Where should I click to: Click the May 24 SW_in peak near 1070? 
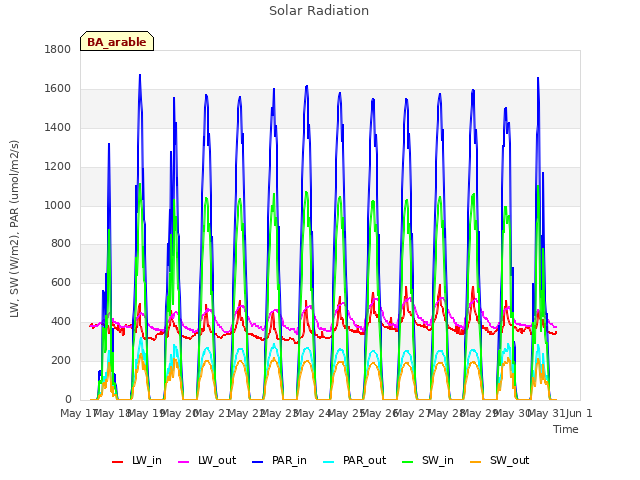tap(306, 192)
